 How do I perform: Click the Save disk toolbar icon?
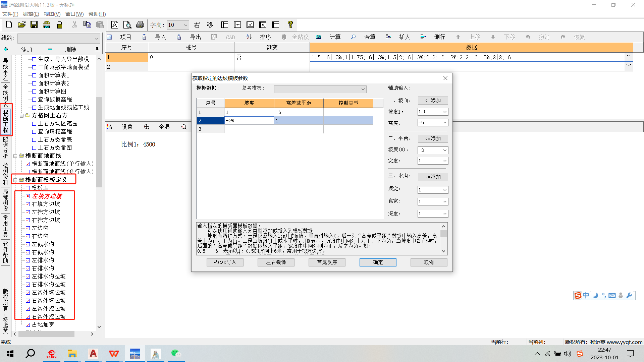[34, 25]
